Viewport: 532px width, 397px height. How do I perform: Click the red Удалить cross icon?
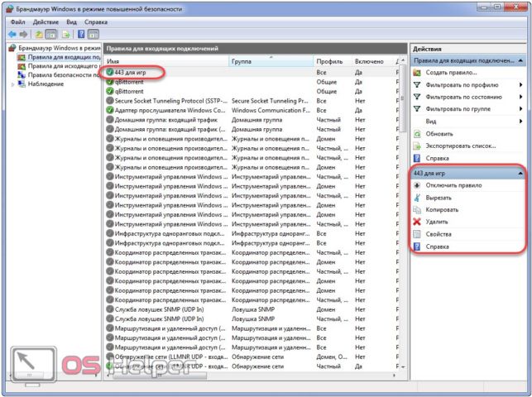pos(417,222)
